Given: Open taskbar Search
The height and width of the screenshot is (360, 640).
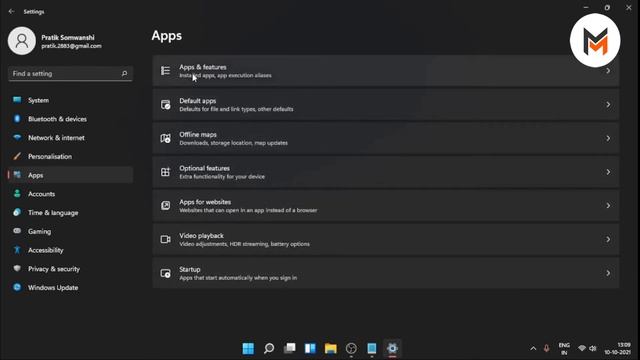Looking at the screenshot, I should point(269,348).
